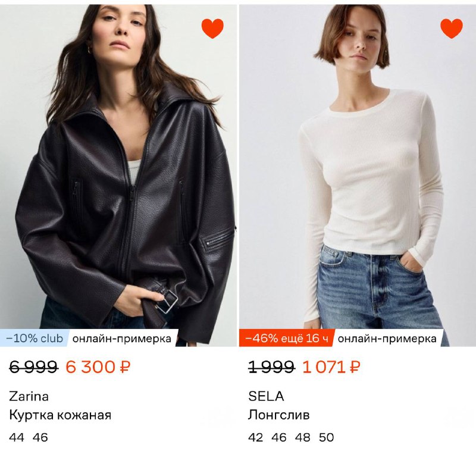Click the −46% ещё 16 ч badge
Screen dimensions: 476x451
tap(287, 339)
